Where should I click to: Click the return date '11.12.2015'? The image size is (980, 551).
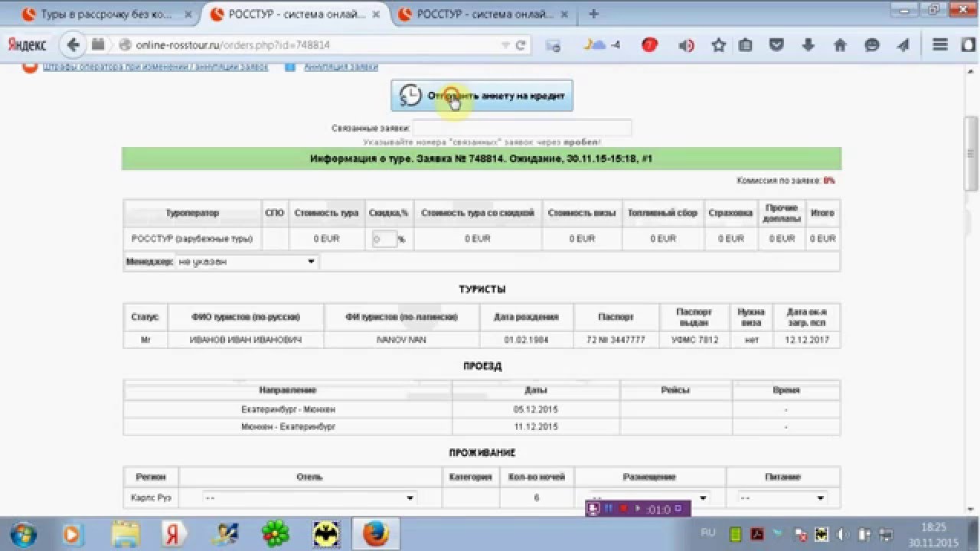coord(536,427)
